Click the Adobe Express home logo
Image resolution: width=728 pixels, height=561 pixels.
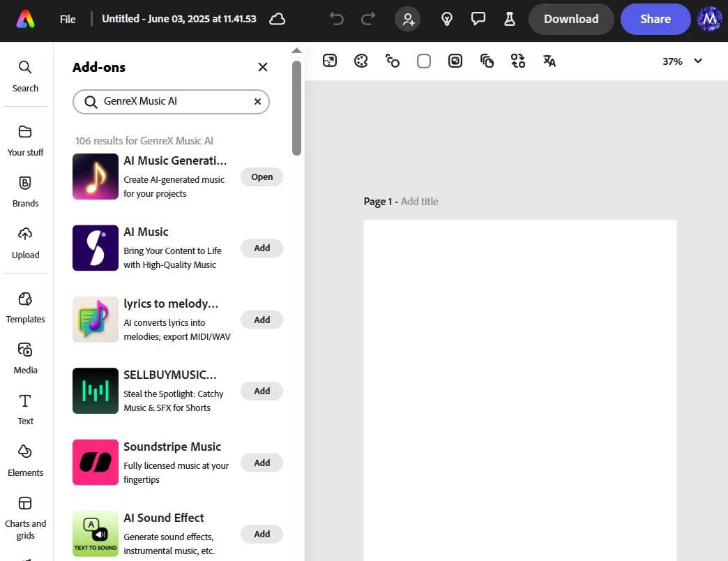(x=26, y=19)
